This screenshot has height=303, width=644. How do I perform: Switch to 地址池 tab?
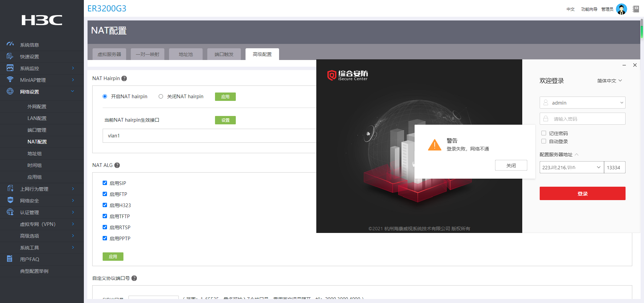[x=186, y=54]
